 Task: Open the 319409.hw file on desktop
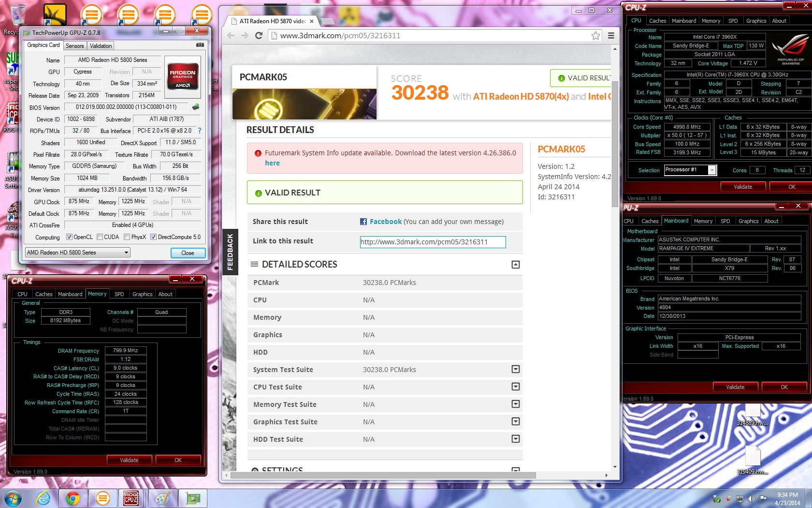point(753,460)
